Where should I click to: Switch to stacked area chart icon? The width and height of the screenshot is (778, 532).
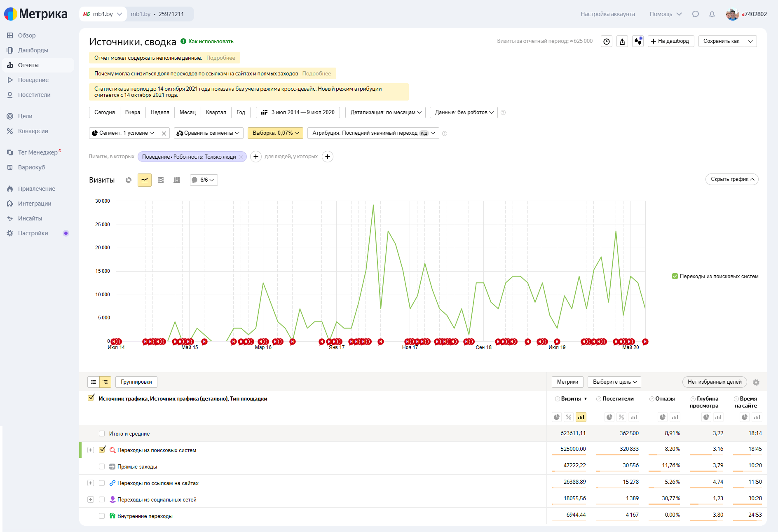tap(161, 180)
